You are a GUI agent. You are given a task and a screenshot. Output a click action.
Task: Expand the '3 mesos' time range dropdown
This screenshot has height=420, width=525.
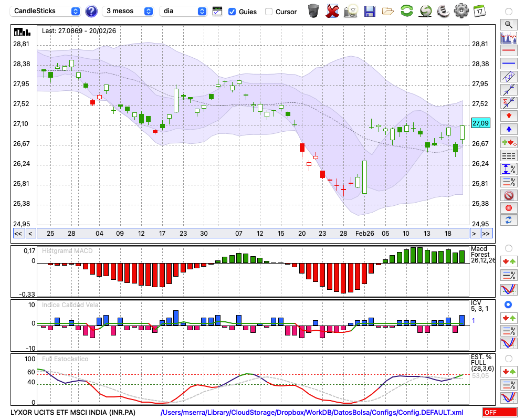(129, 11)
